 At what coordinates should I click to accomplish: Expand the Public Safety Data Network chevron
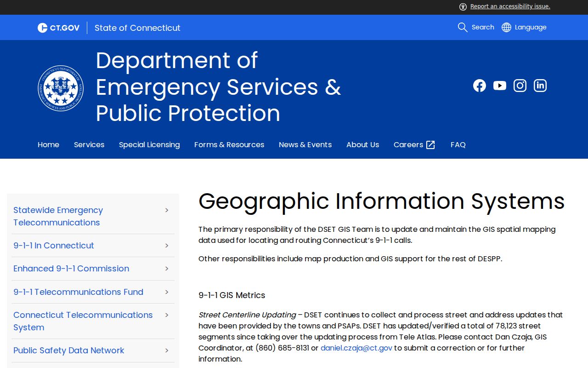tap(167, 351)
